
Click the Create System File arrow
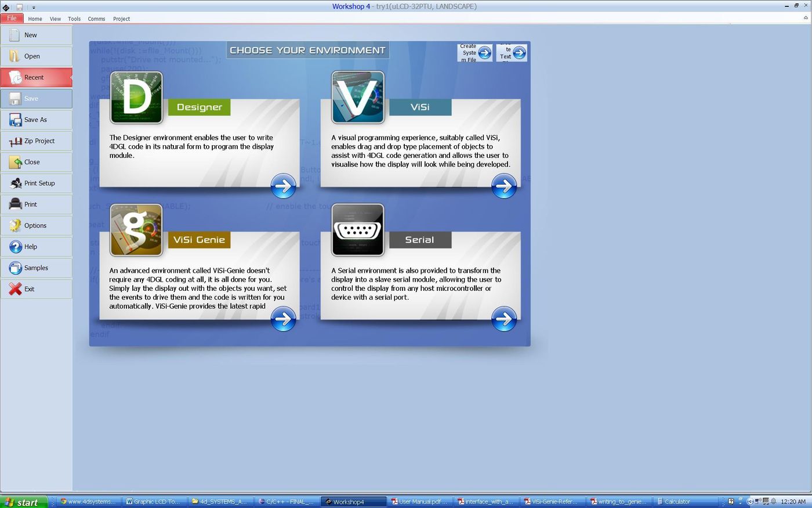coord(484,53)
